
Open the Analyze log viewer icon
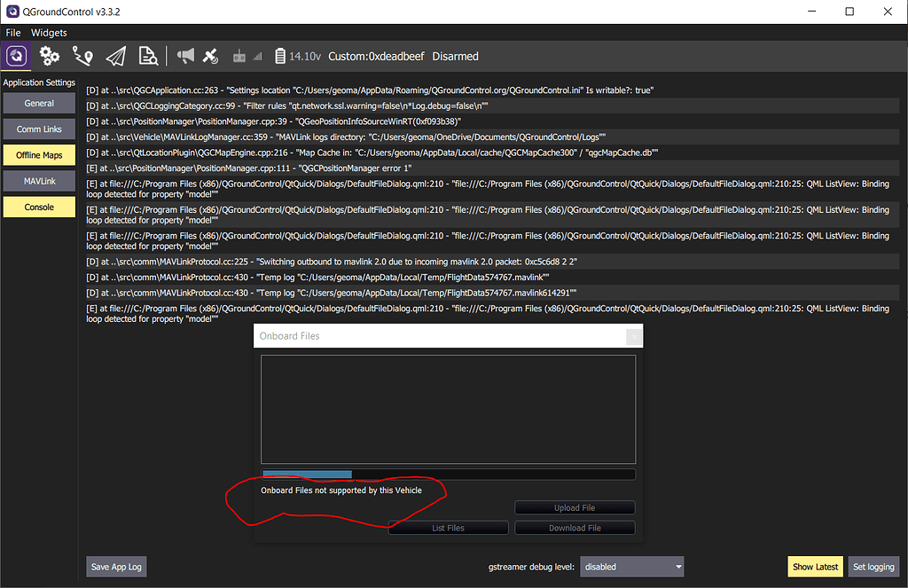tap(148, 56)
